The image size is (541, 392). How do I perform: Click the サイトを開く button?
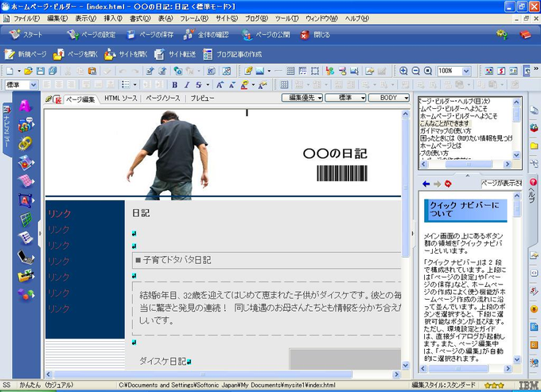point(126,54)
